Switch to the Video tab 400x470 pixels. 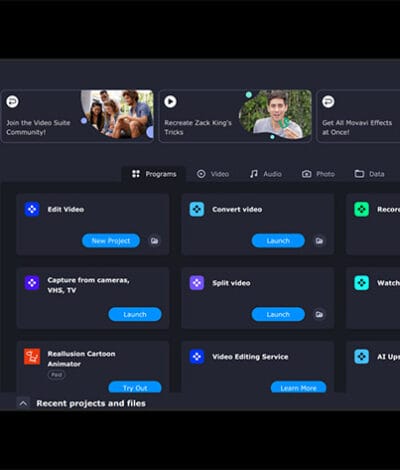[213, 174]
